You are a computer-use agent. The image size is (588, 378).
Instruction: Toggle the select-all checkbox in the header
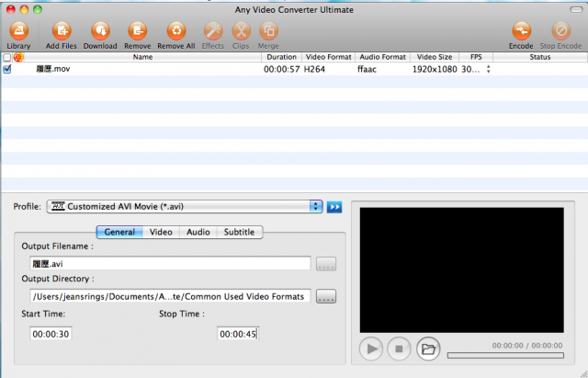6,57
